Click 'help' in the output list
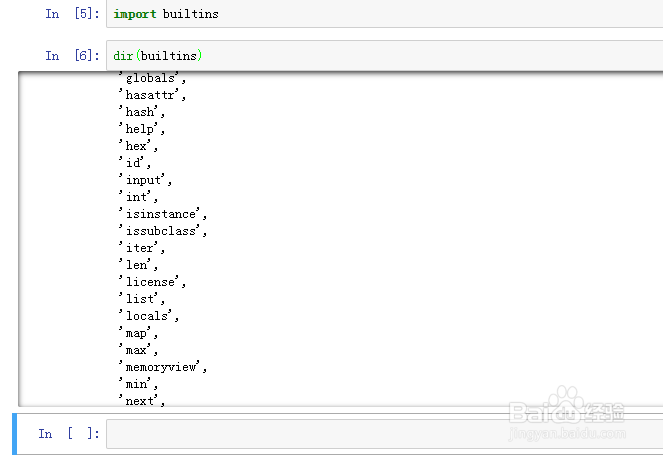Image resolution: width=663 pixels, height=457 pixels. click(x=142, y=129)
